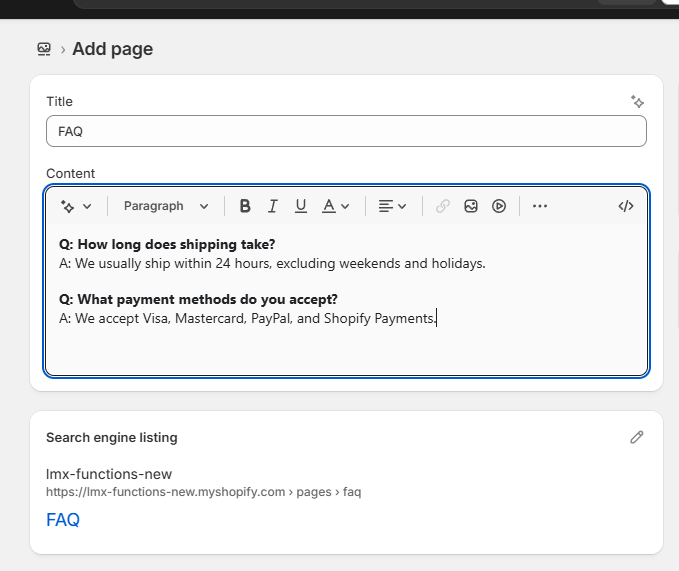This screenshot has height=571, width=679.
Task: Click the FAQ search listing title link
Action: coord(63,520)
